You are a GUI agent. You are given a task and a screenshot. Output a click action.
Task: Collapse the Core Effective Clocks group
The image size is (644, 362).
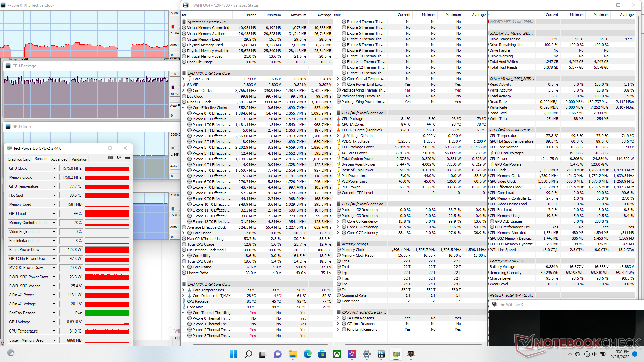tap(183, 108)
